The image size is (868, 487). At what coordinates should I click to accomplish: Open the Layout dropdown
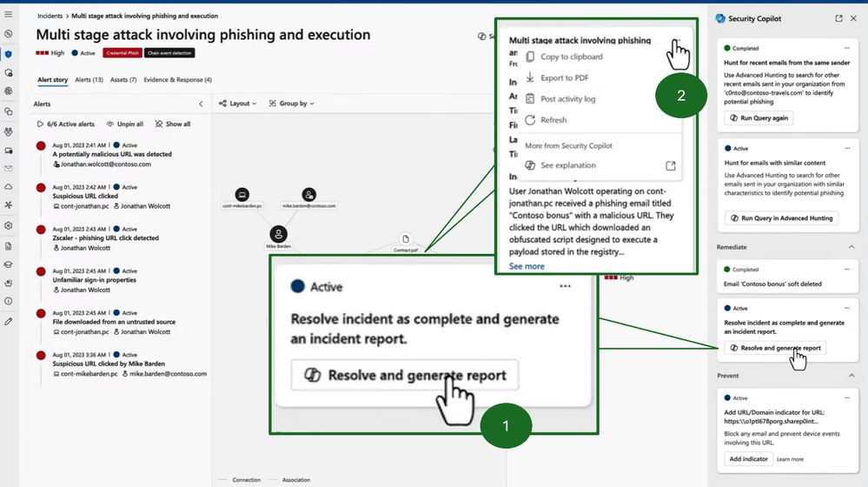pyautogui.click(x=237, y=103)
